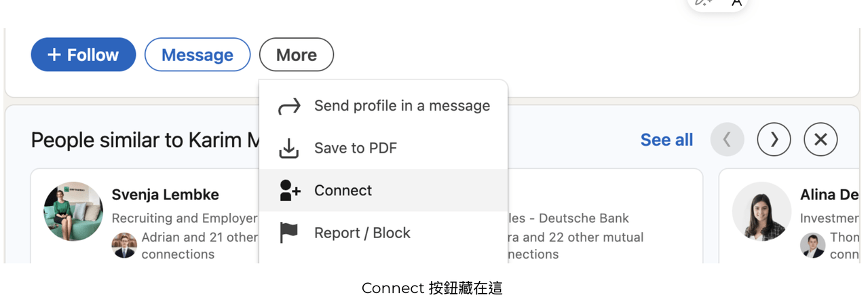
Task: View Adrian and 21 other mutual connections
Action: pyautogui.click(x=200, y=246)
